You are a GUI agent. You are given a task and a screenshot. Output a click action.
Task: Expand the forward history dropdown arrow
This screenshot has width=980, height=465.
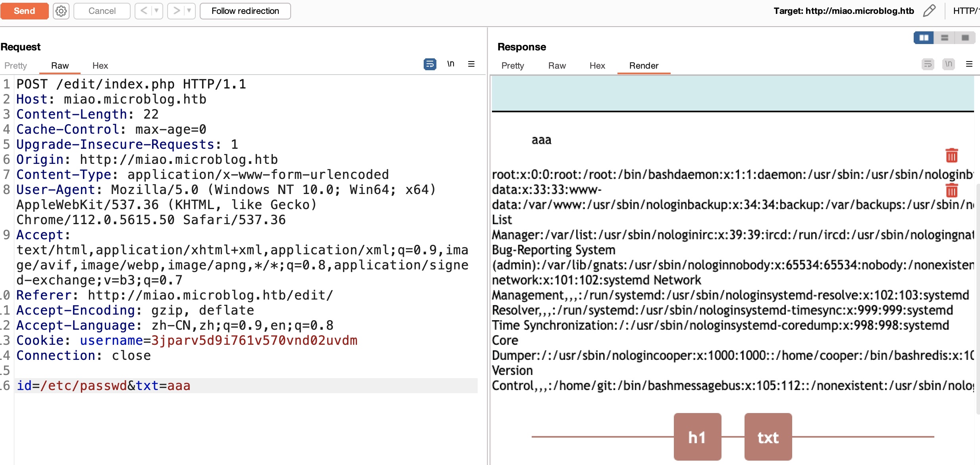point(189,11)
